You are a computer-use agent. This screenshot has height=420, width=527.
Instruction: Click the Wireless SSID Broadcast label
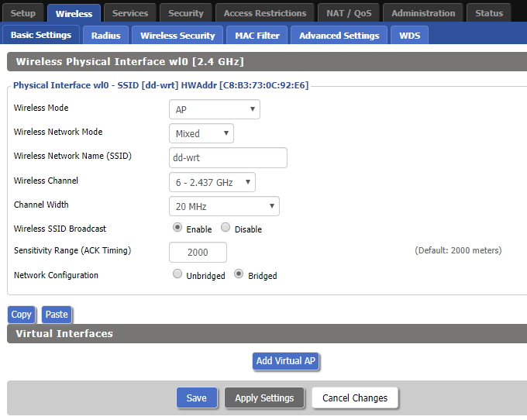60,229
